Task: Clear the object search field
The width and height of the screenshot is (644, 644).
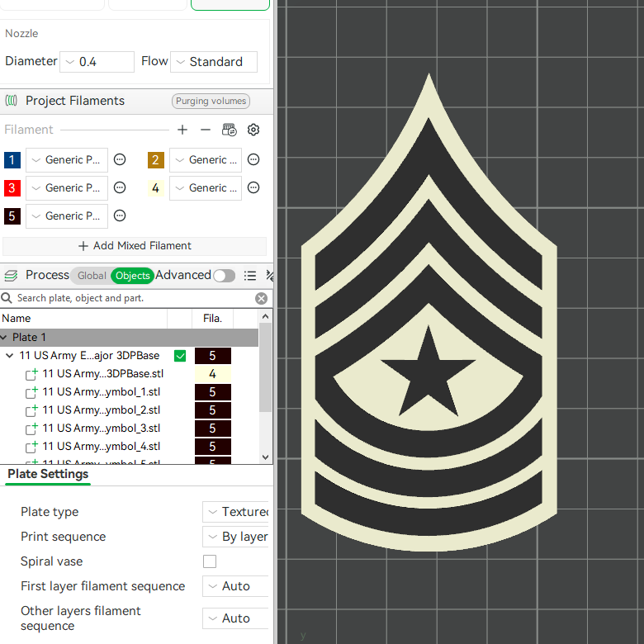Action: coord(261,298)
